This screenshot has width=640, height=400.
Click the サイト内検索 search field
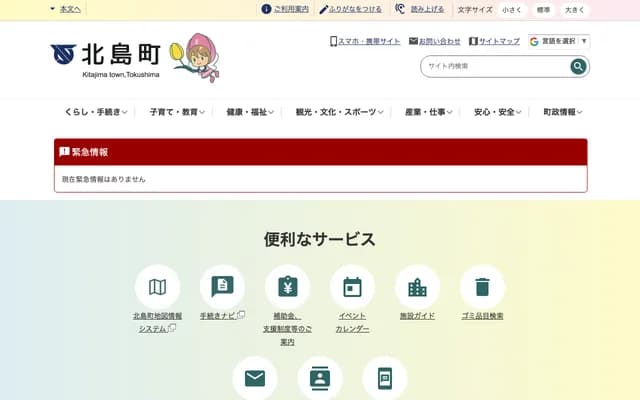[x=494, y=66]
